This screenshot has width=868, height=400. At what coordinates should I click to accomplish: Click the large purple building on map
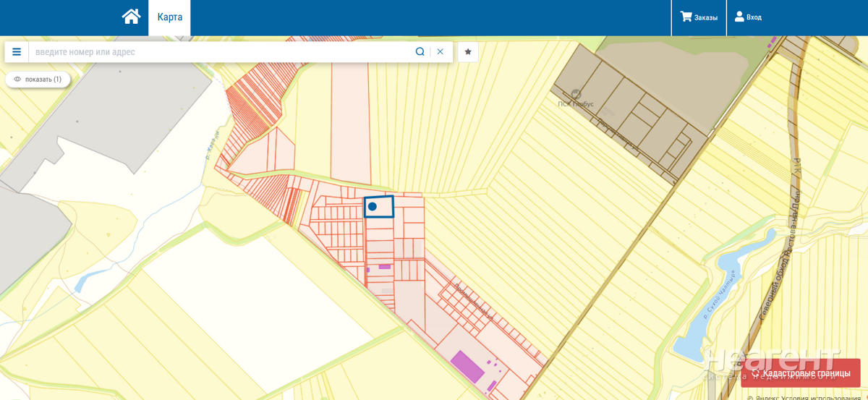pyautogui.click(x=467, y=366)
